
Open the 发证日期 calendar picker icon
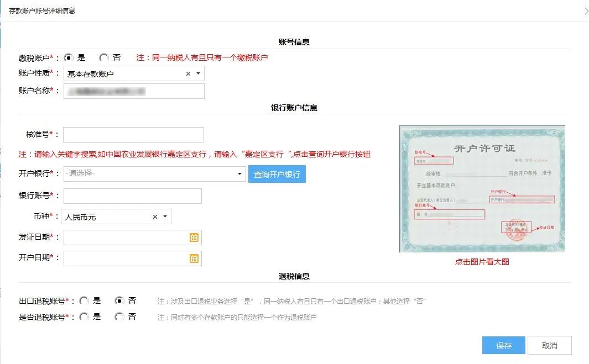[x=194, y=238]
